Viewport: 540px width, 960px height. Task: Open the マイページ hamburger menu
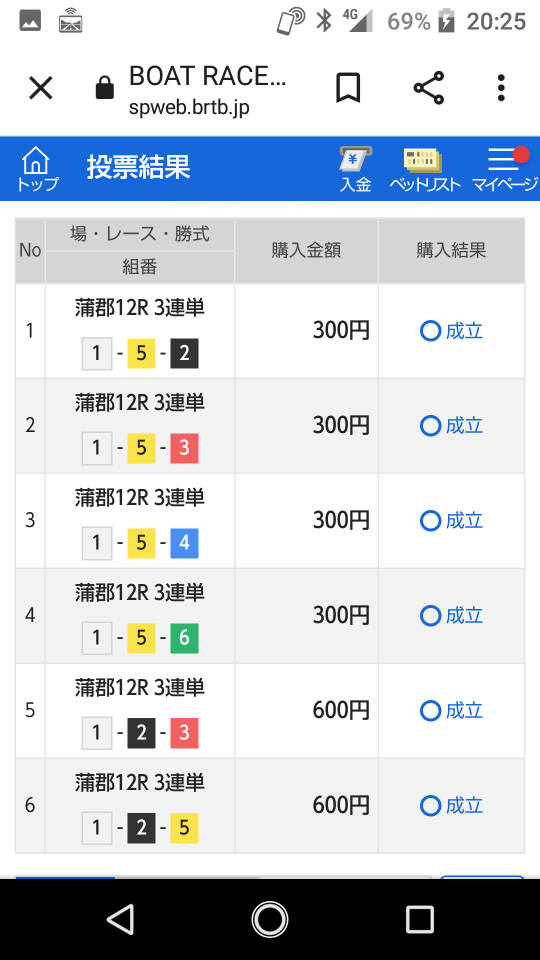pyautogui.click(x=504, y=169)
